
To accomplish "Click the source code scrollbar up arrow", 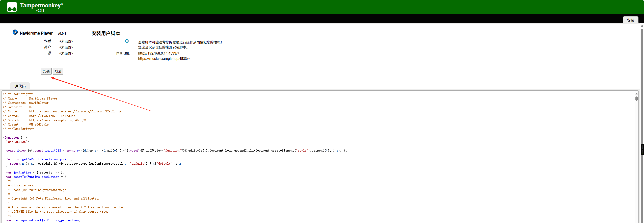I will coord(636,93).
